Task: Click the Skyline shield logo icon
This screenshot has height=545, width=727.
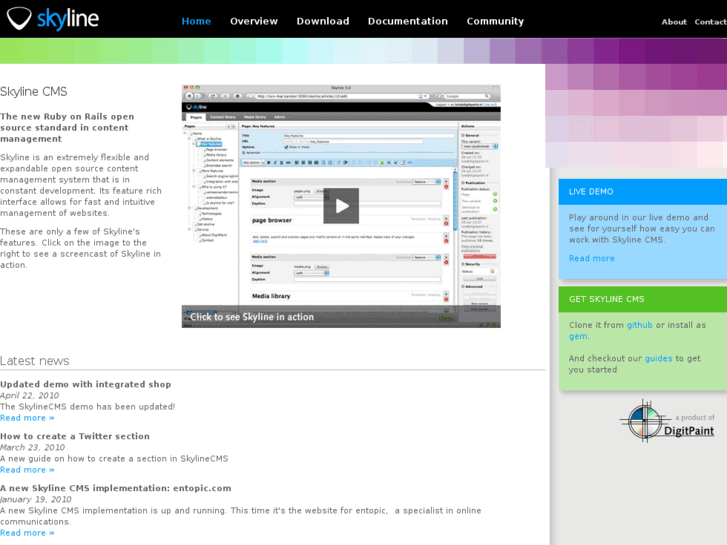Action: (19, 19)
